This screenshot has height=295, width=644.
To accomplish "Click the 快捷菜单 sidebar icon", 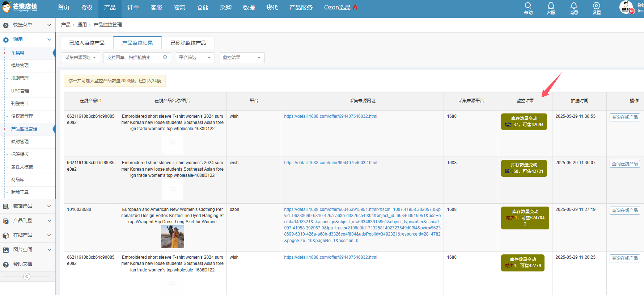I will [x=6, y=25].
